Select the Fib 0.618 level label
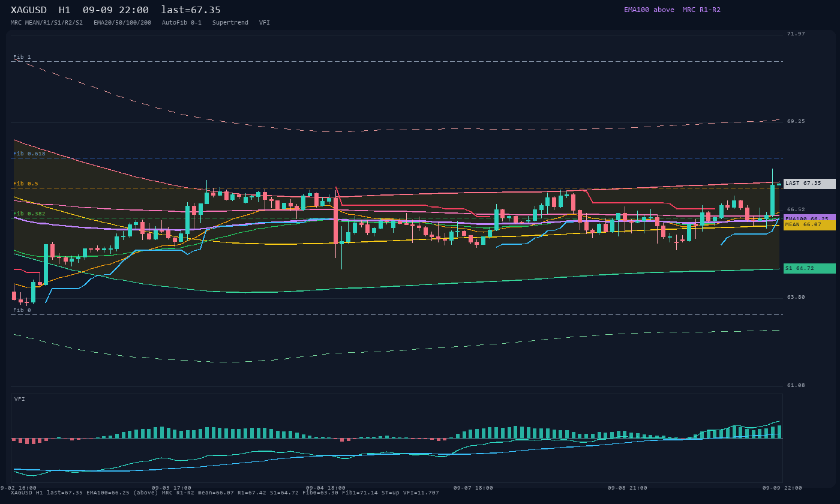840x504 pixels. click(x=29, y=154)
